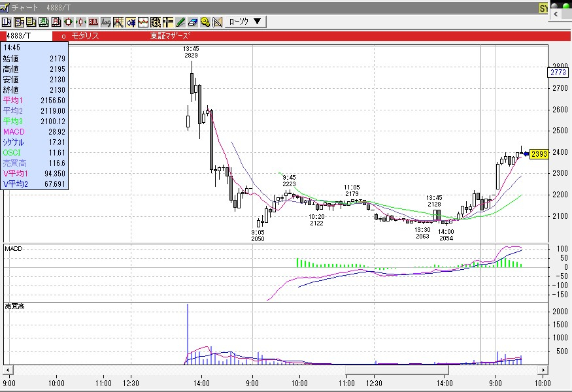Click the 売買高 volume sub-chart label
The image size is (572, 392).
tap(14, 306)
